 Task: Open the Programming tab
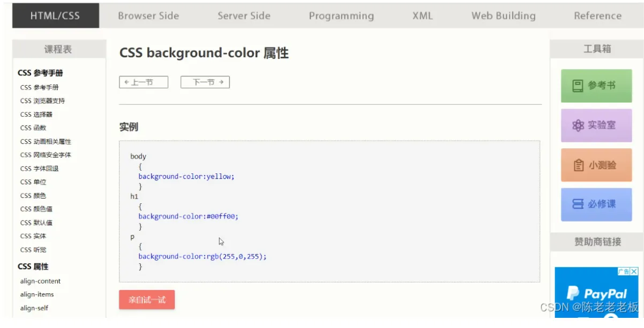point(341,16)
